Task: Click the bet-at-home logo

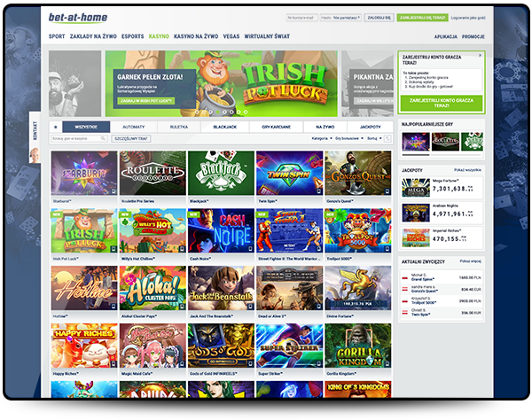Action: pyautogui.click(x=78, y=18)
